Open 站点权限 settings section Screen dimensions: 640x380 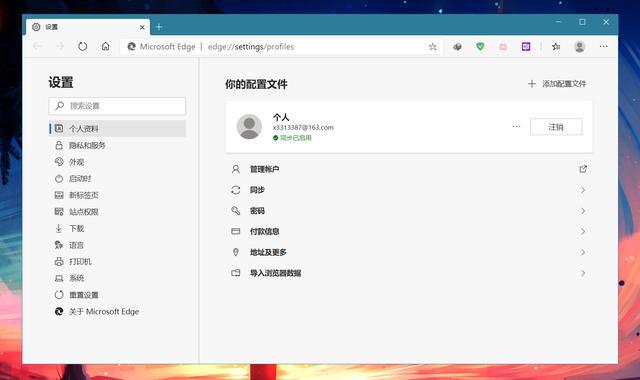pos(117,212)
